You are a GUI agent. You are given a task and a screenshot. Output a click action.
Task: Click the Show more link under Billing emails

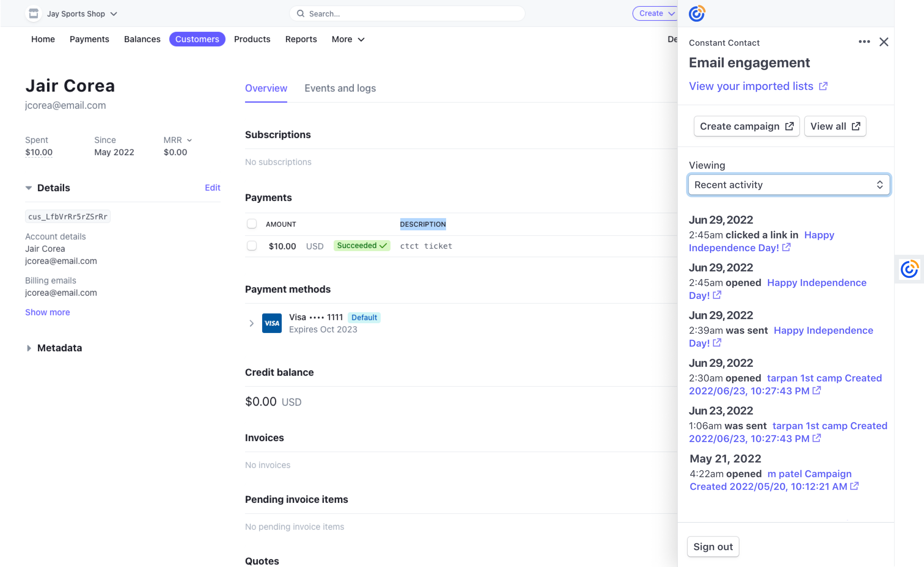coord(47,312)
